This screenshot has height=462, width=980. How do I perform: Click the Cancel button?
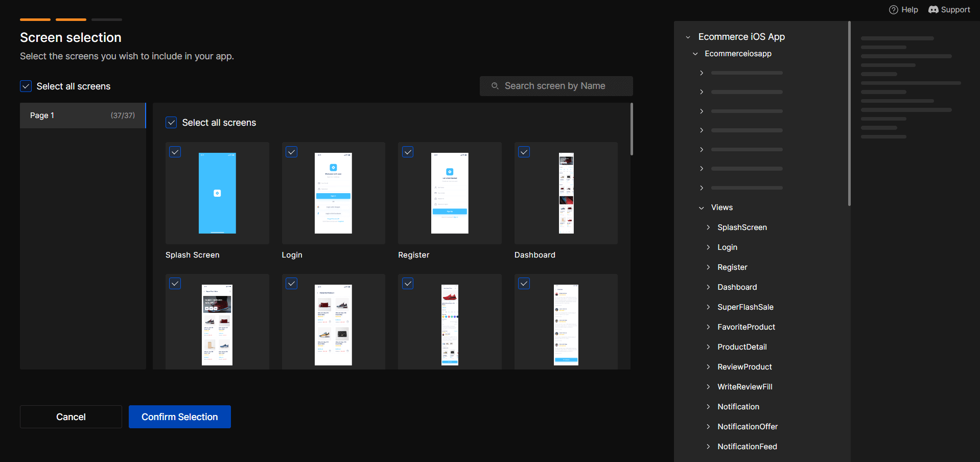tap(71, 417)
